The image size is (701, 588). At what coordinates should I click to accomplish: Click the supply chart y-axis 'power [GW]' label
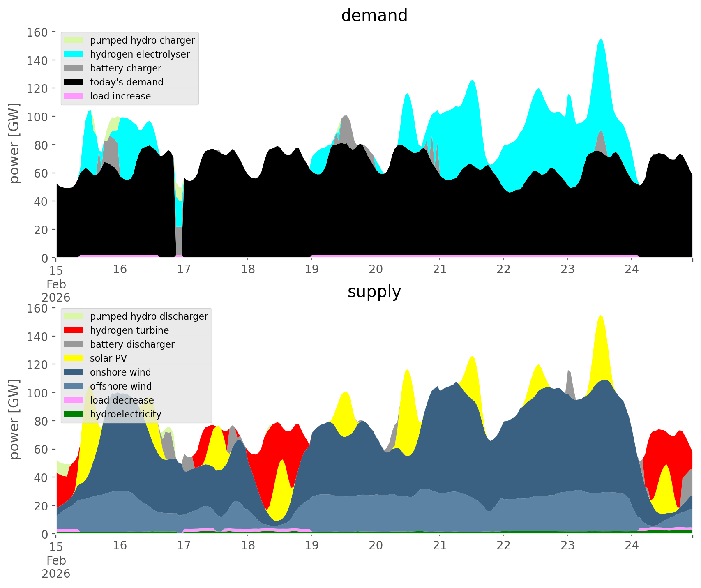click(x=14, y=420)
